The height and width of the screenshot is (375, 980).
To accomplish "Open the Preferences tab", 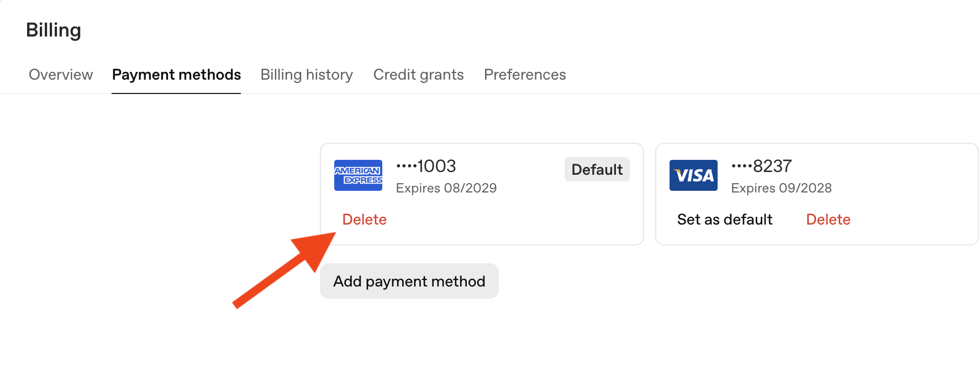I will pyautogui.click(x=525, y=75).
